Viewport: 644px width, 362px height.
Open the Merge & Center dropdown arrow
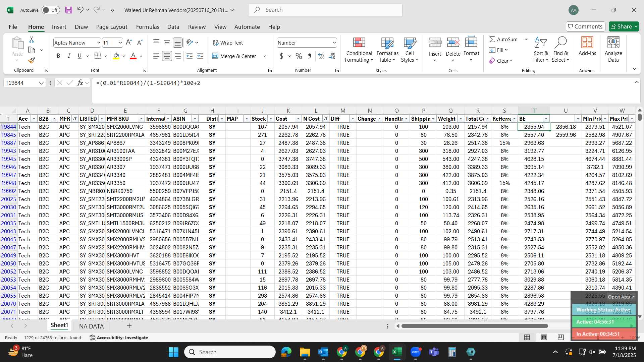[x=265, y=56]
